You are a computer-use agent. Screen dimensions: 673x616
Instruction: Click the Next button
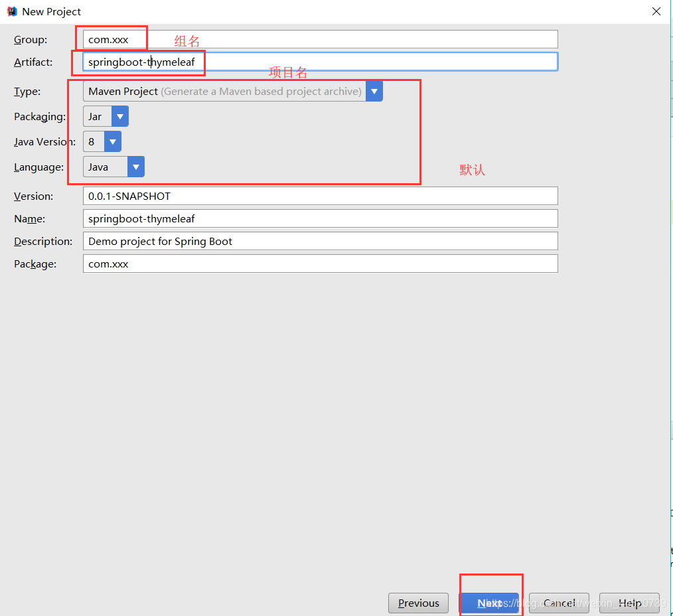489,603
